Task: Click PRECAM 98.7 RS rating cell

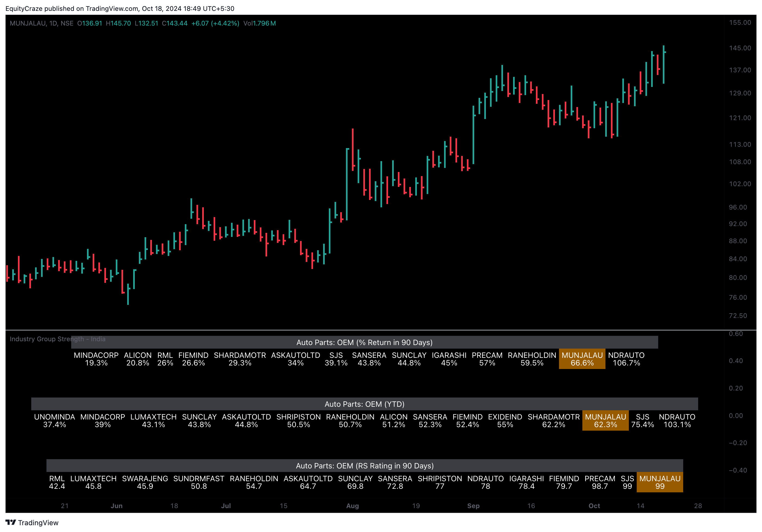Action: pos(600,482)
